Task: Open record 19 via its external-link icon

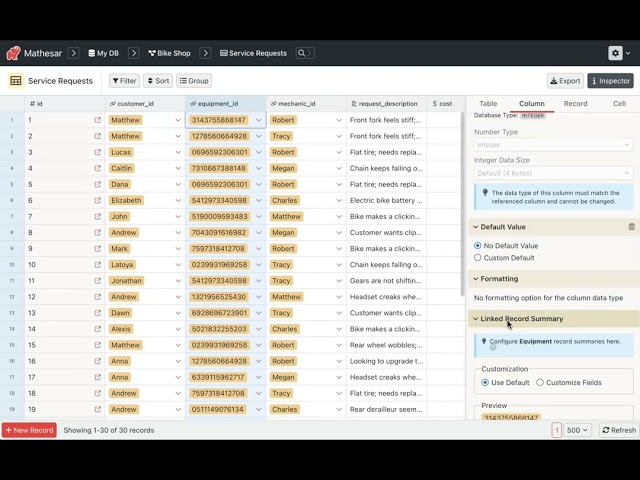Action: tap(97, 409)
